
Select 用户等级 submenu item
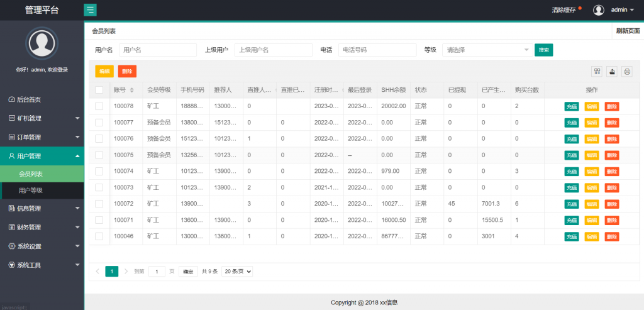click(42, 191)
